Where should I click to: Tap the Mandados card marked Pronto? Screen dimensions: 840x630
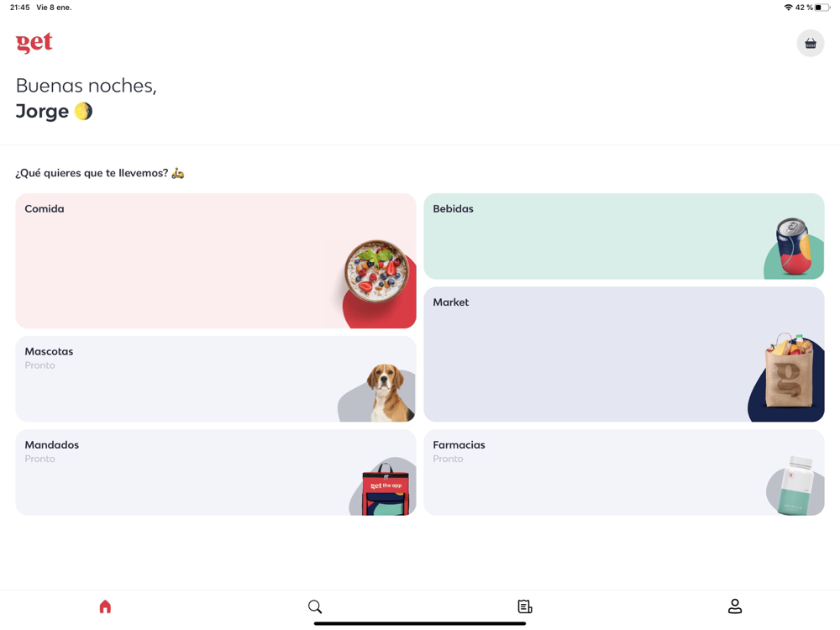tap(216, 472)
